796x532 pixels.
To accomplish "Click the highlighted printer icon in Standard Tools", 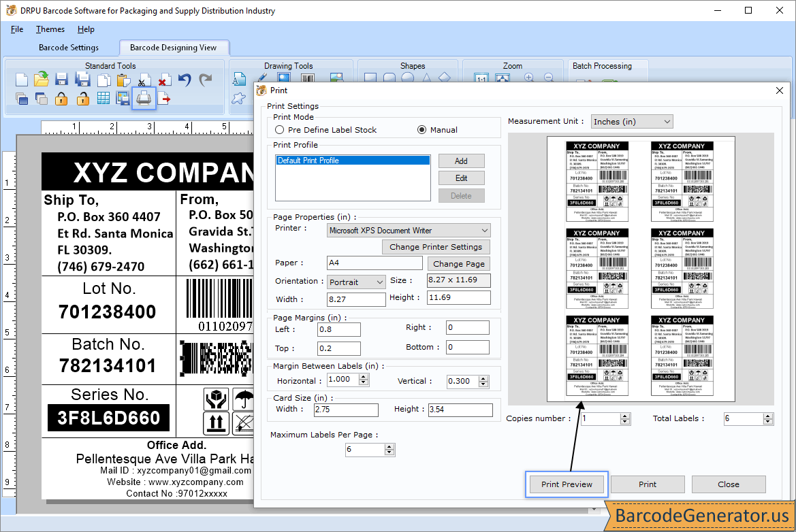I will coord(144,98).
